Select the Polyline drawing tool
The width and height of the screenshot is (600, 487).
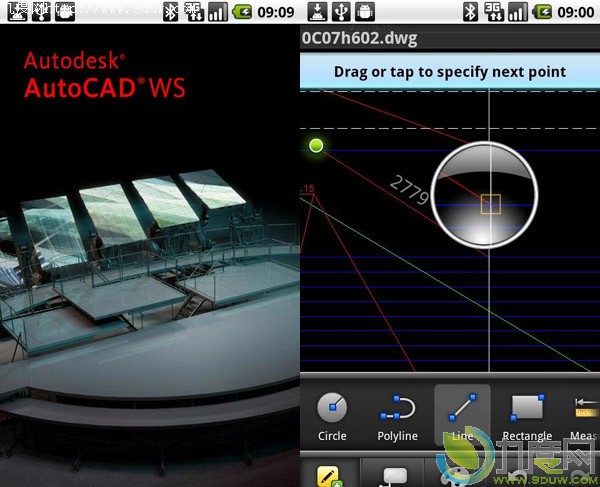(x=397, y=417)
